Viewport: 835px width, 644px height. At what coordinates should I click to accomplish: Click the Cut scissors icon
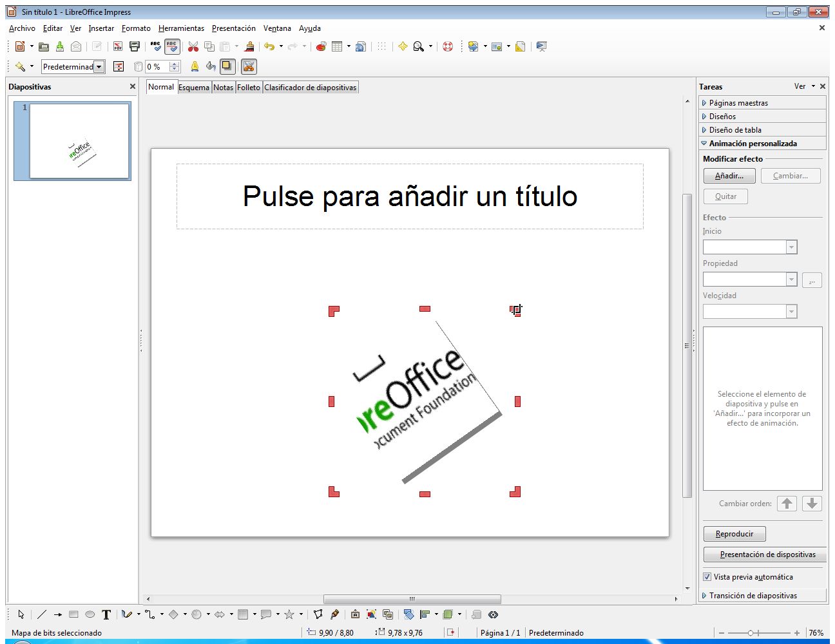coord(193,46)
